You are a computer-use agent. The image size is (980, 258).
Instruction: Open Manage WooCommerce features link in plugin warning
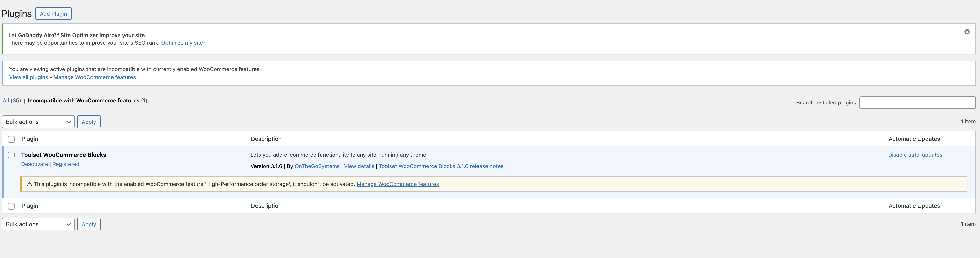(397, 184)
